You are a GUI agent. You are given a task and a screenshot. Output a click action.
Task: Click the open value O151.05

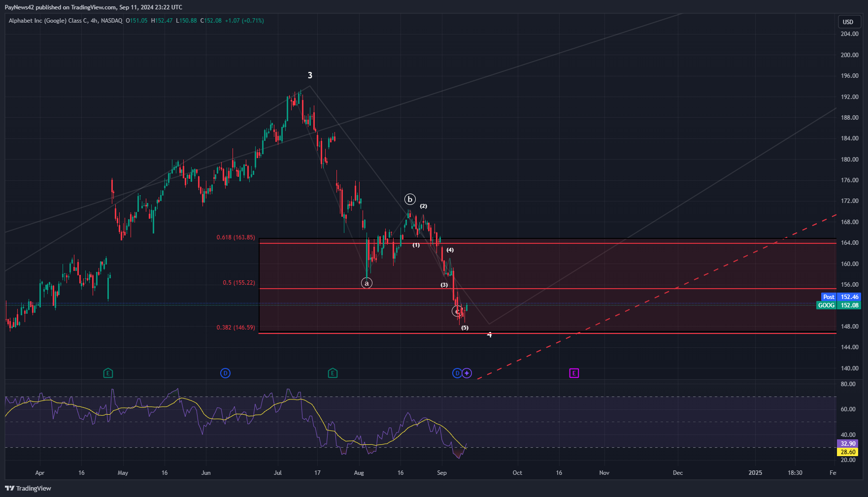click(x=136, y=21)
